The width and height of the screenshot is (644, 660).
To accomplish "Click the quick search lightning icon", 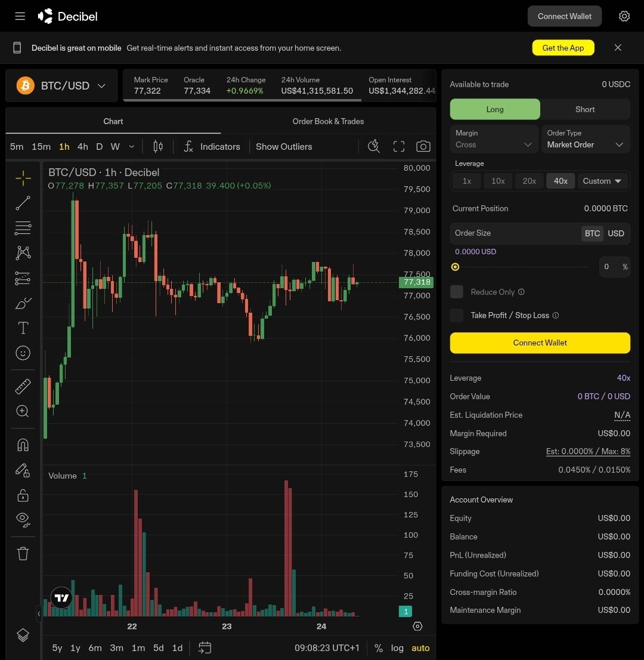I will tap(374, 146).
